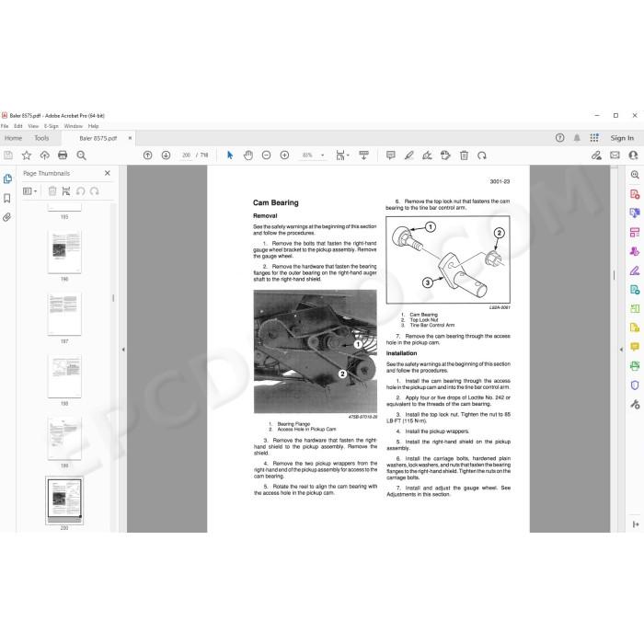This screenshot has width=644, height=644.
Task: Collapse the left navigation pane arrow
Action: pos(123,350)
